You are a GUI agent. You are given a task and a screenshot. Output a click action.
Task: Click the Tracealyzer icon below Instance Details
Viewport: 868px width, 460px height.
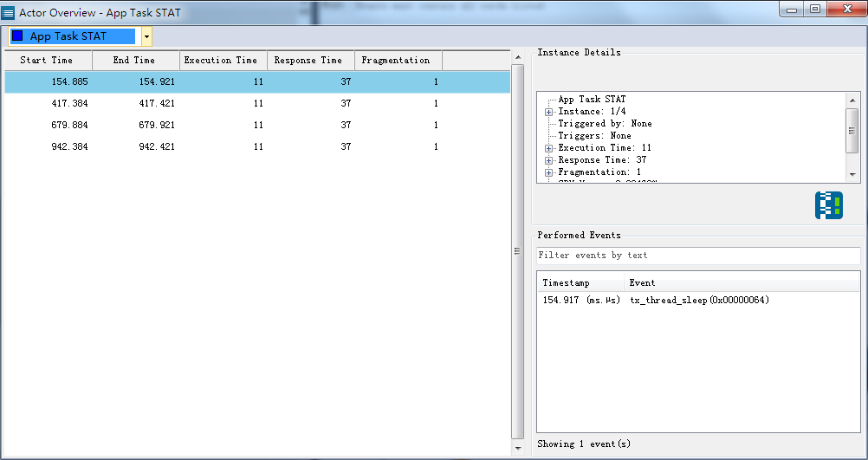pyautogui.click(x=829, y=205)
